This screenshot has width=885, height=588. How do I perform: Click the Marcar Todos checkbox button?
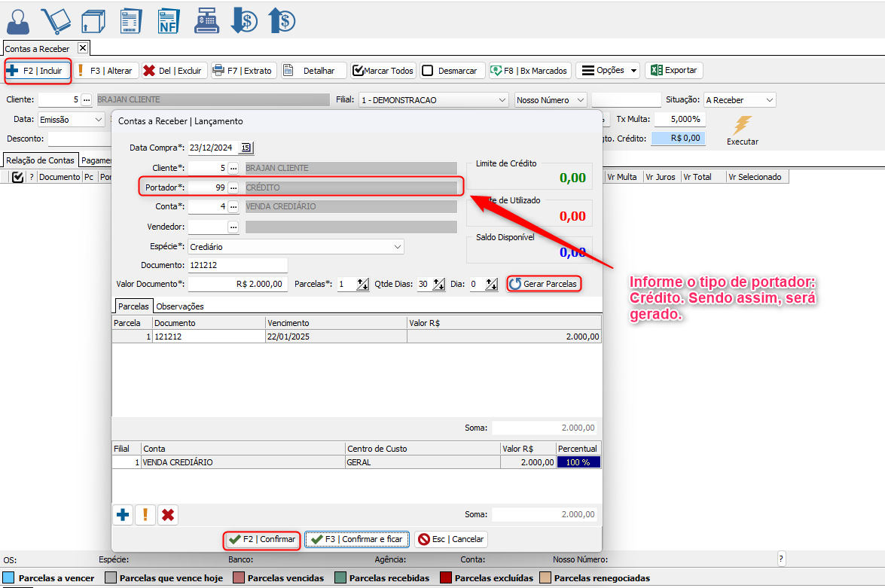tap(383, 71)
